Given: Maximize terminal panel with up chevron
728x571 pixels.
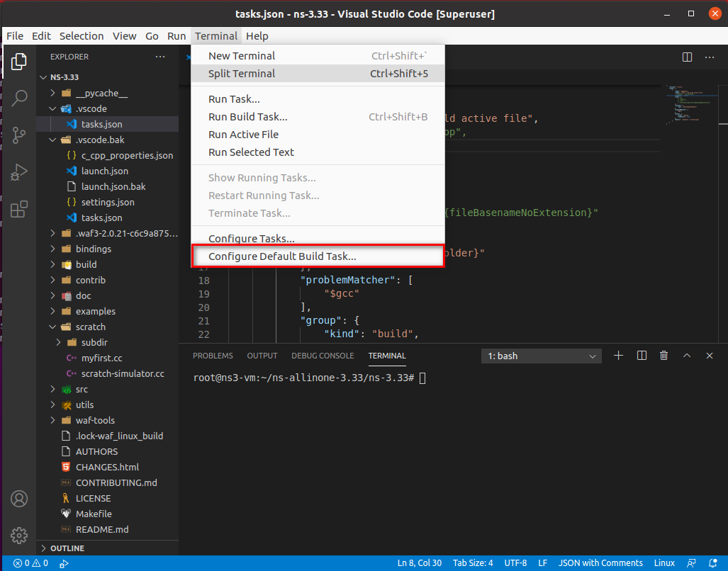Looking at the screenshot, I should coord(687,356).
